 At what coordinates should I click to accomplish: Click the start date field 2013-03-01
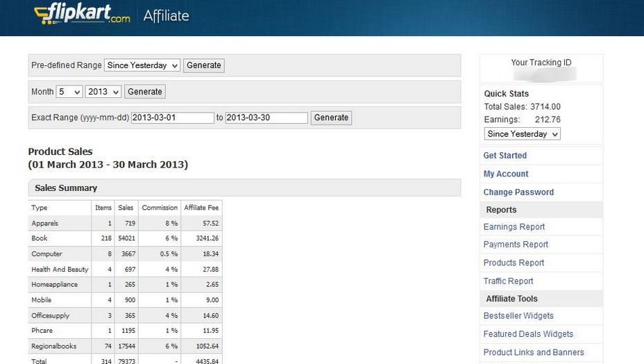point(172,118)
